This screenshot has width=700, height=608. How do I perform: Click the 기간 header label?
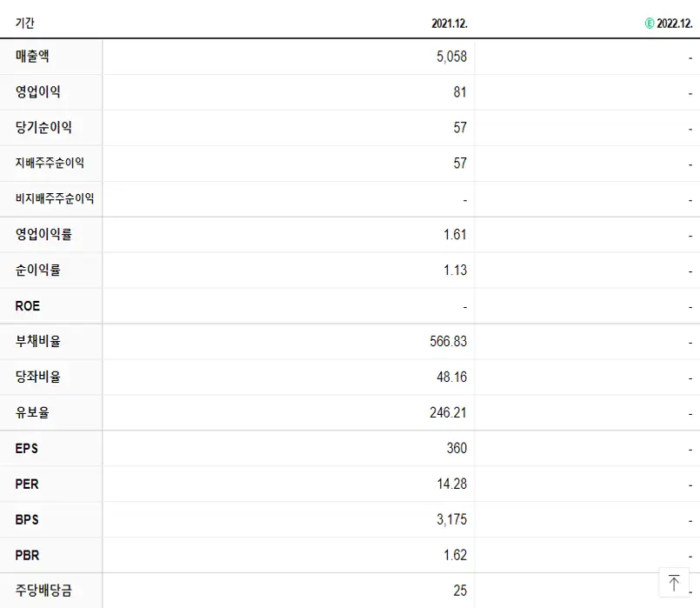coord(23,23)
